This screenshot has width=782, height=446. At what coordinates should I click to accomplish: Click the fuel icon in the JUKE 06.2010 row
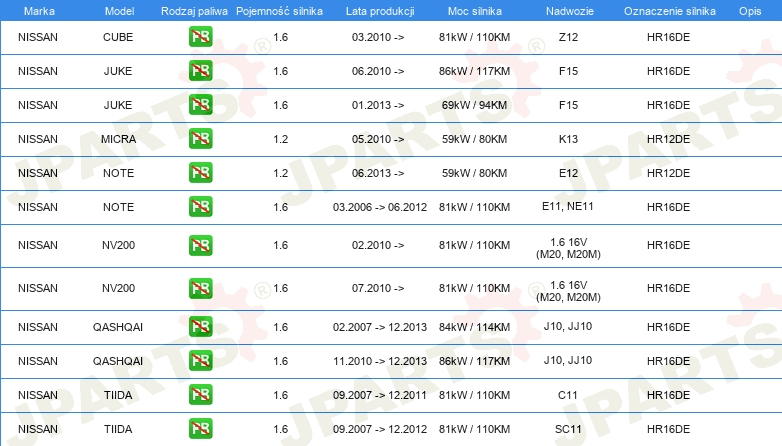point(200,71)
